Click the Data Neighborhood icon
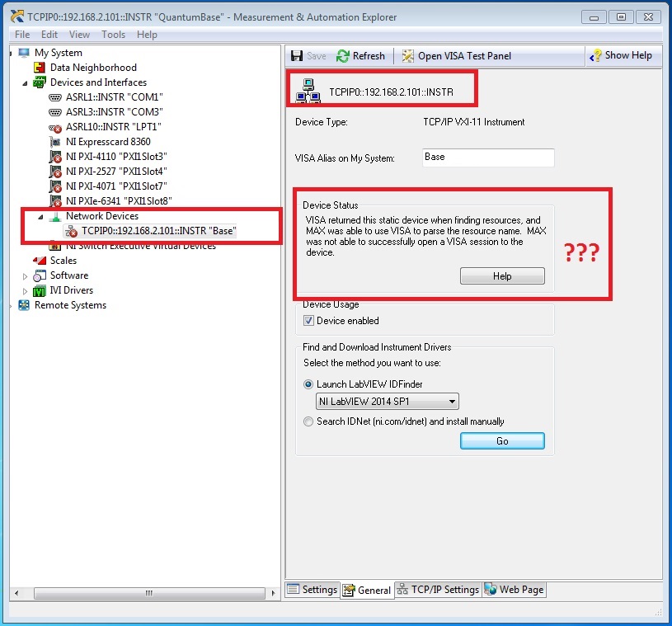The image size is (672, 626). coord(40,68)
